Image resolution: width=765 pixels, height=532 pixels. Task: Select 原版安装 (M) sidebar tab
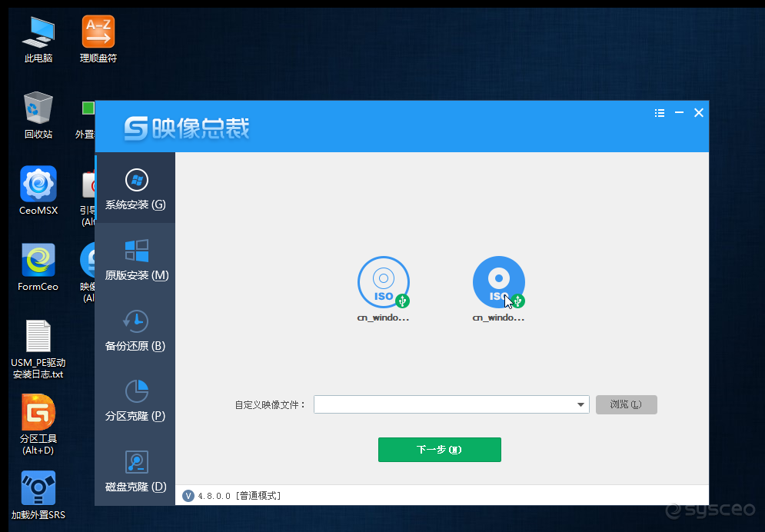(135, 259)
